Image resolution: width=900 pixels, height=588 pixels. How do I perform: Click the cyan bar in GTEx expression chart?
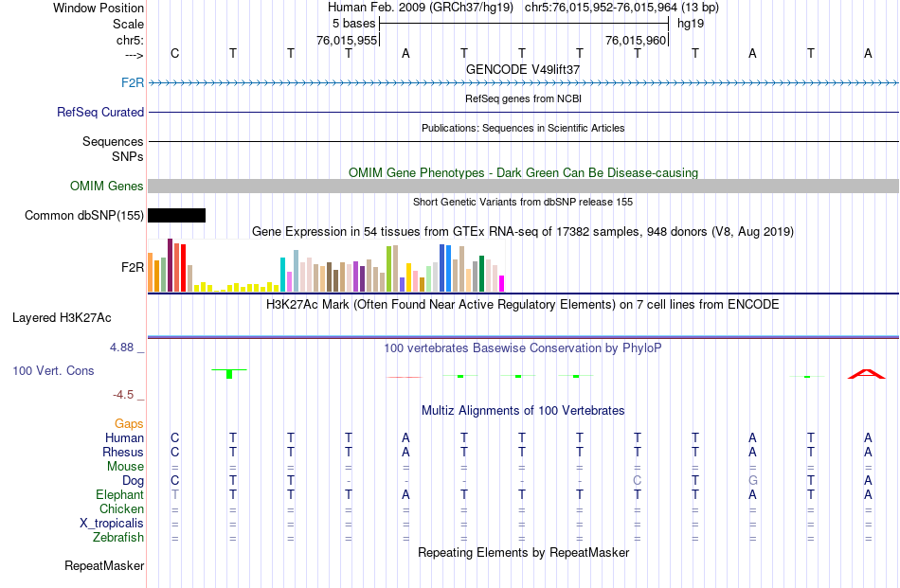coord(283,275)
